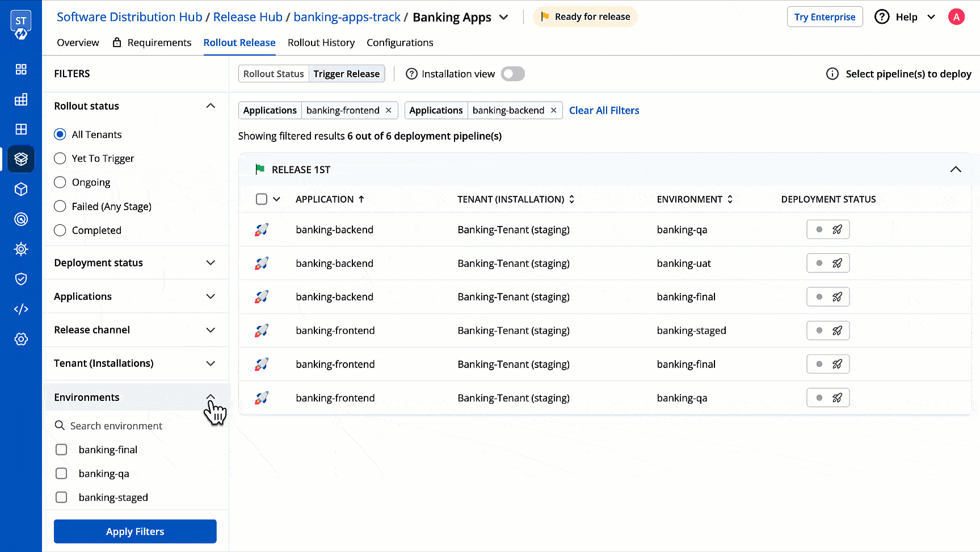
Task: Click Installation view help icon
Action: (x=411, y=74)
